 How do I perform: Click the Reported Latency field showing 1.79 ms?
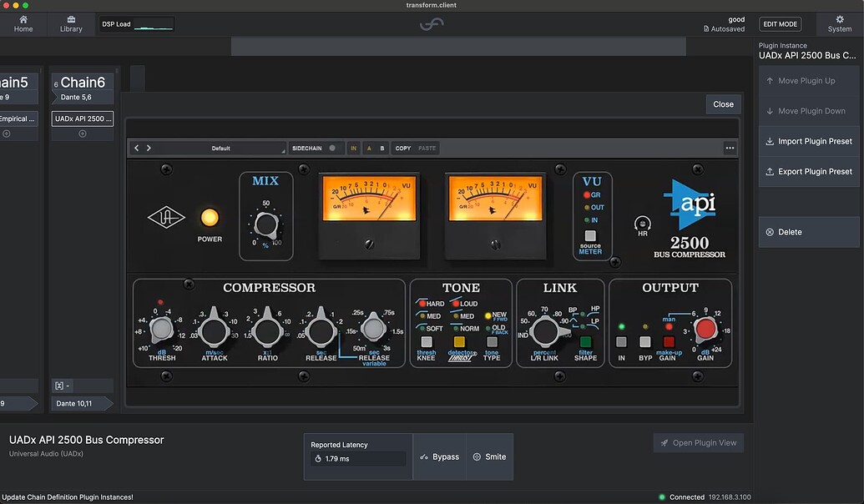(357, 458)
